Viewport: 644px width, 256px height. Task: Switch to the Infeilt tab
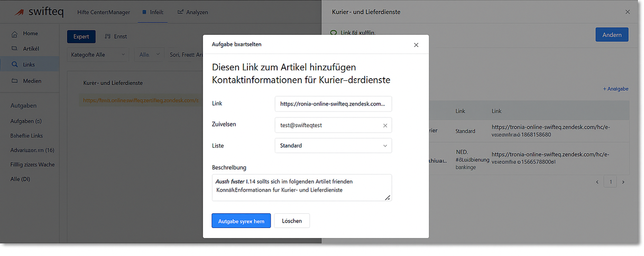point(153,12)
